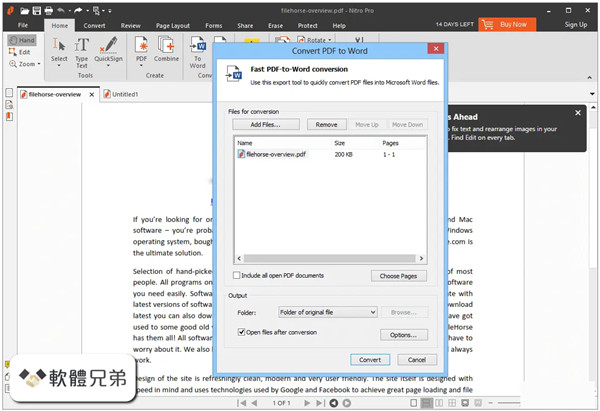Screen dimensions: 600x411
Task: Choose the Select tool in the ribbon
Action: tap(59, 52)
